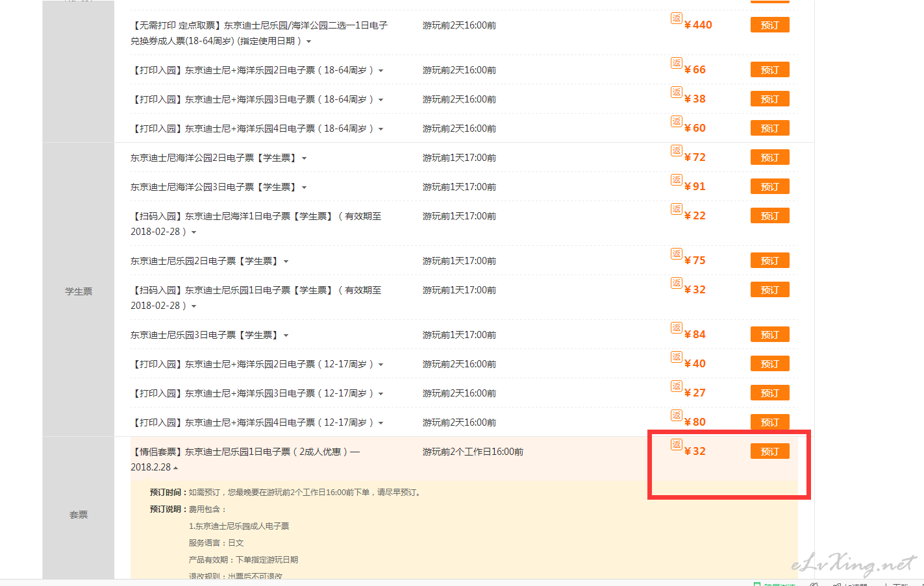This screenshot has width=924, height=586.
Task: Click the 1.东京迪士尼乐园成人电子票 line
Action: click(239, 526)
